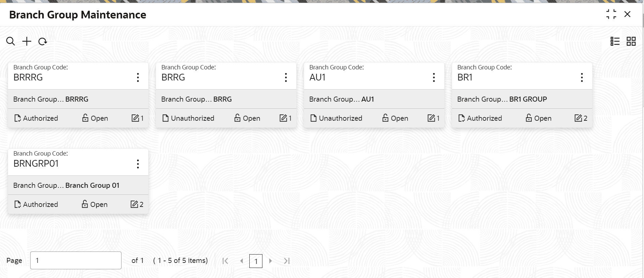
Task: Go to previous page arrow
Action: coord(241,261)
